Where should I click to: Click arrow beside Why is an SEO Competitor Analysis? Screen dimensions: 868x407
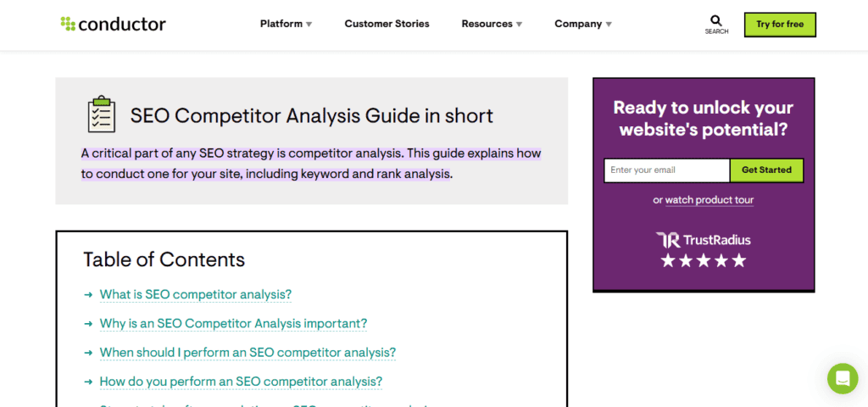(88, 323)
